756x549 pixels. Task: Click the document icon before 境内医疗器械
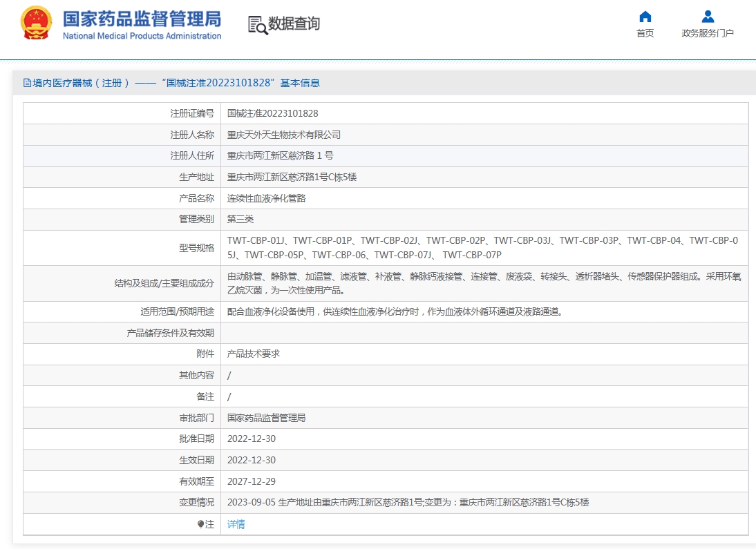27,83
